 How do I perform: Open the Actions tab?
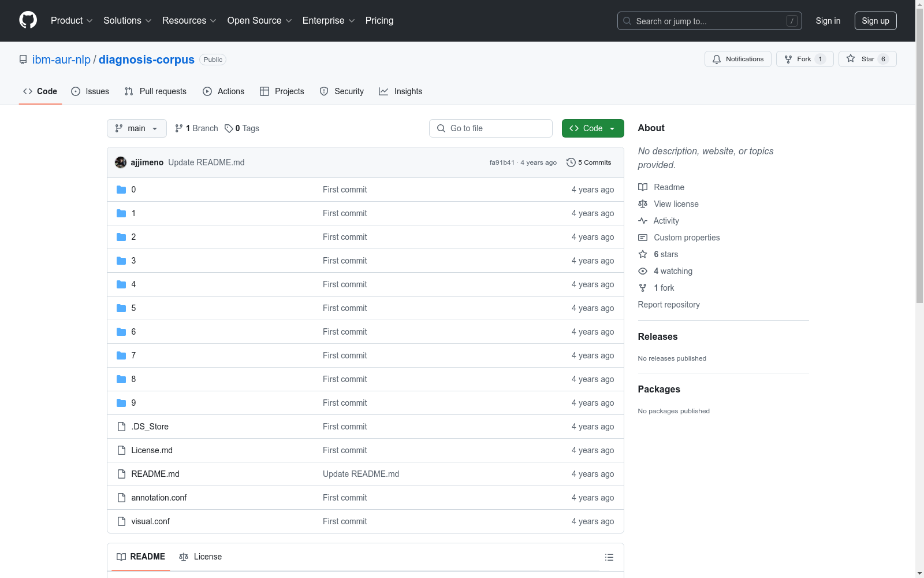(223, 91)
